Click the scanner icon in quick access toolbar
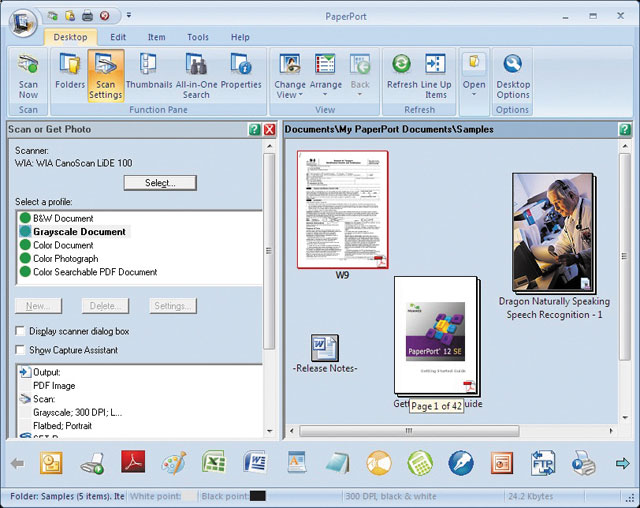Image resolution: width=640 pixels, height=508 pixels. pyautogui.click(x=52, y=16)
